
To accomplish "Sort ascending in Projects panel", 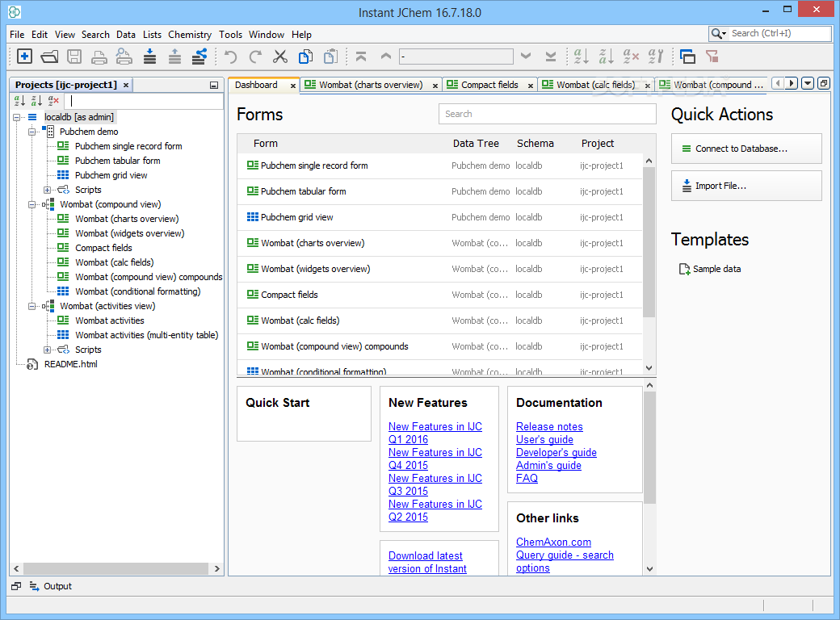I will [x=20, y=101].
